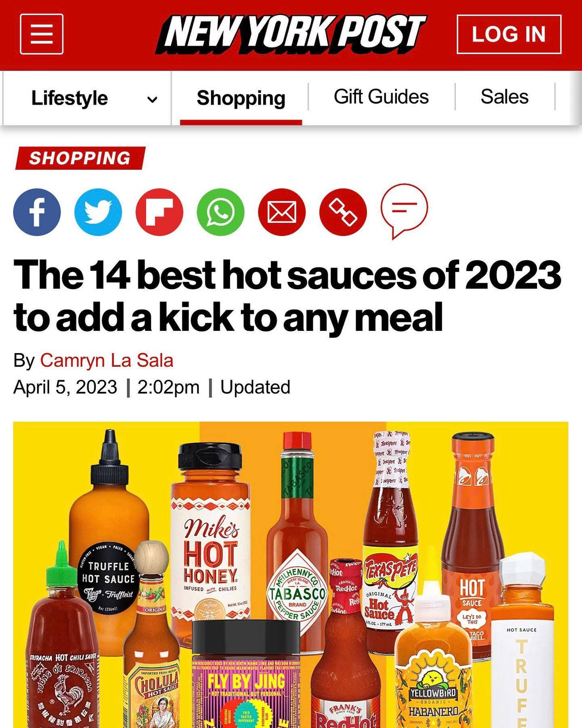Email this article icon

[282, 212]
